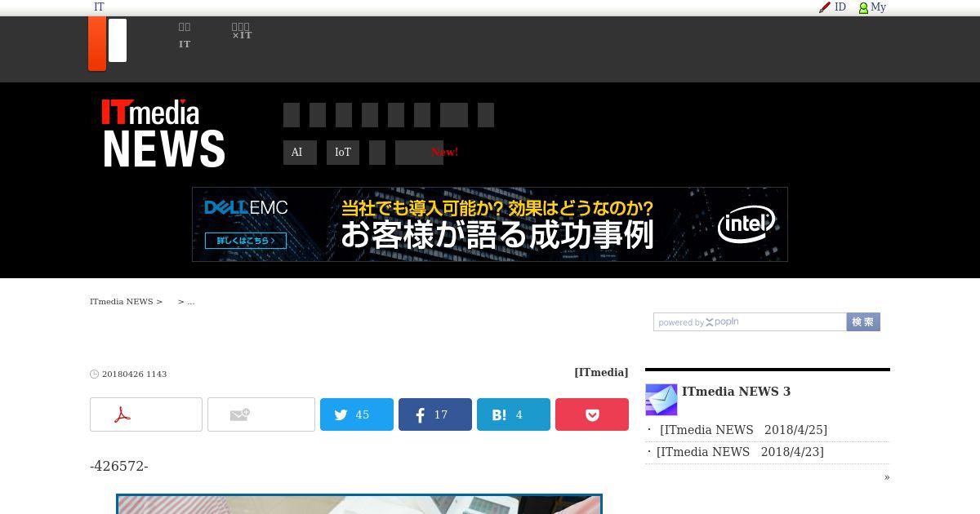Click the orange and white ITmedia portal logo

(108, 43)
